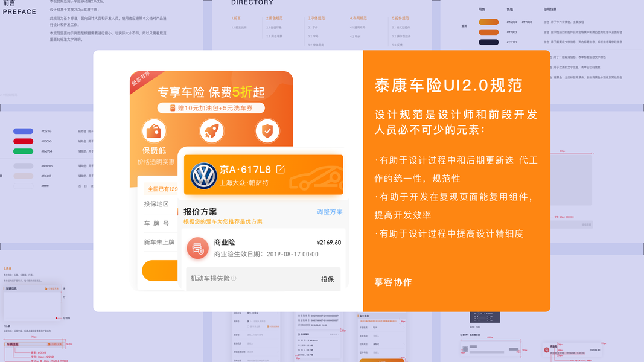The width and height of the screenshot is (644, 362).
Task: Click the Volkswagen logo on the car card
Action: pyautogui.click(x=203, y=176)
